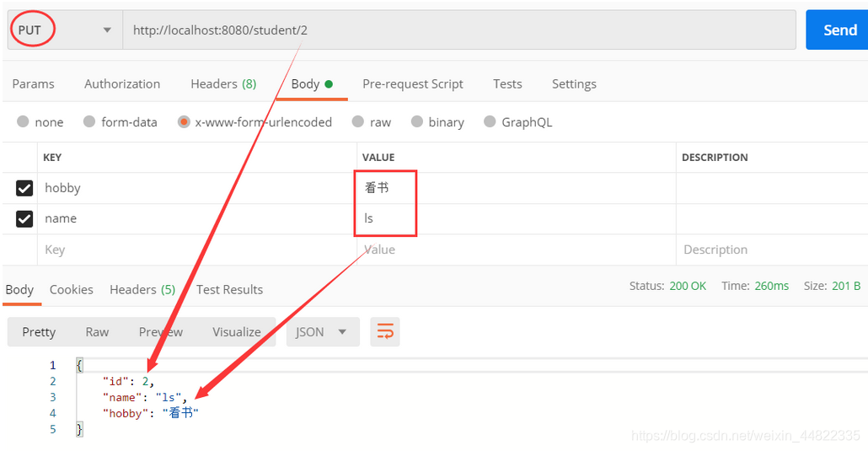Select the request Body tab
Viewport: 868px width, 451px height.
312,83
